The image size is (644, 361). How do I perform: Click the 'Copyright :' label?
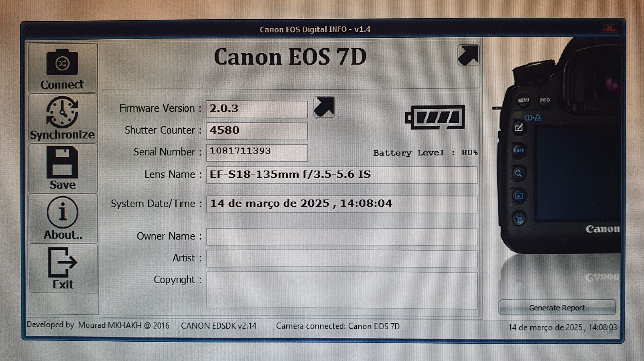(177, 280)
